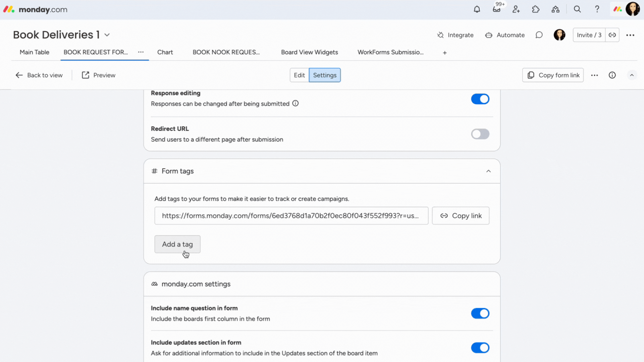Click the invite members icon in top bar

click(516, 9)
